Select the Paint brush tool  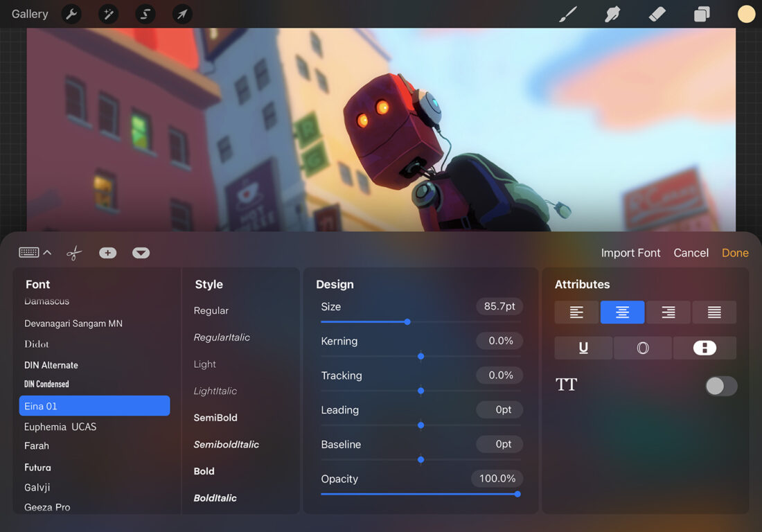point(567,14)
